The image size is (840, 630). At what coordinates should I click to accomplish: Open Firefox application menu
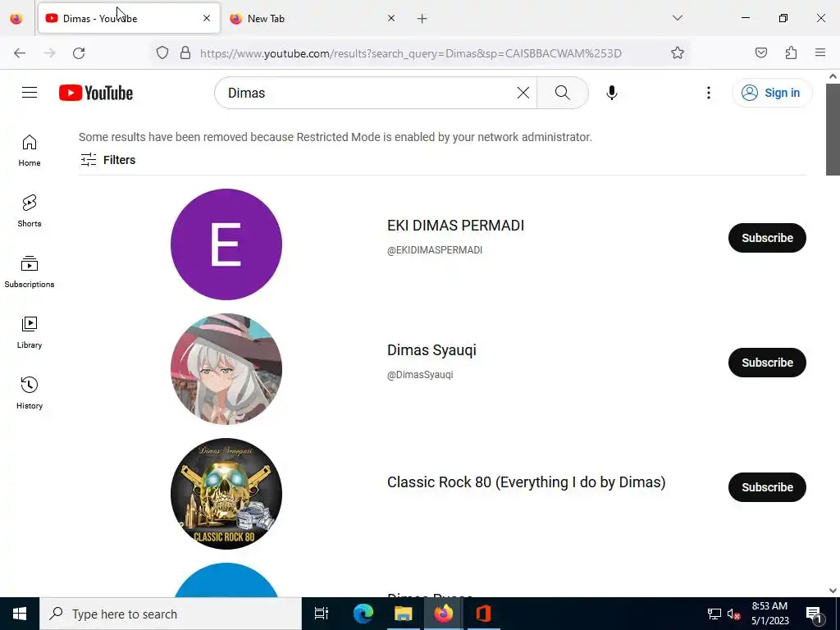820,53
